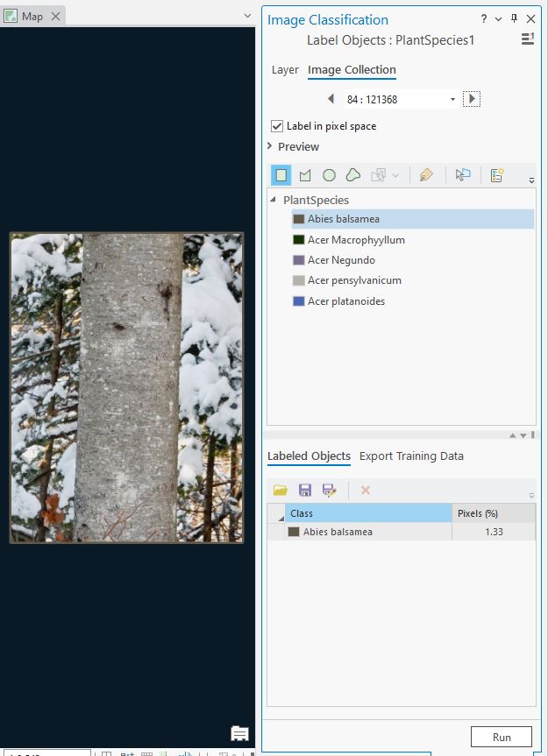
Task: Select the Acer Macrophyyllum class
Action: coord(356,240)
